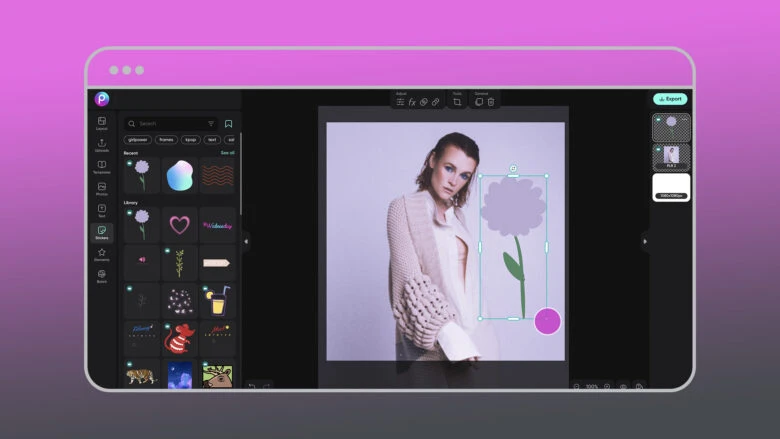Collapse the left stickers panel
Image resolution: width=780 pixels, height=439 pixels.
[x=246, y=241]
